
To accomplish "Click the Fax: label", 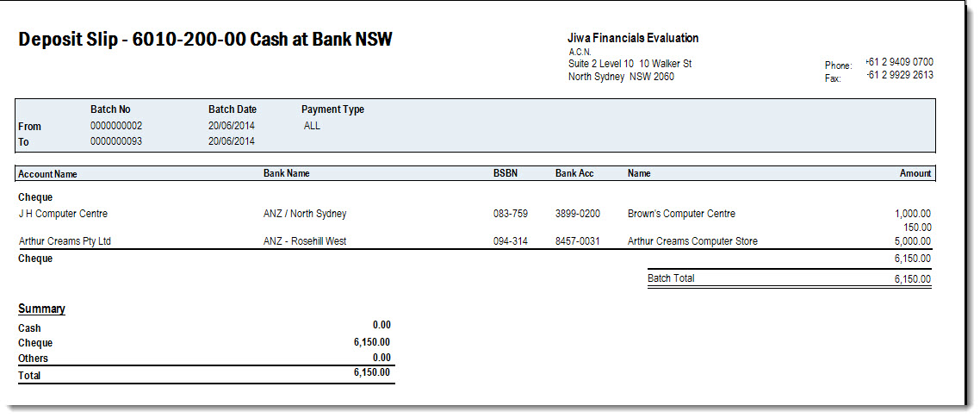I will click(833, 78).
